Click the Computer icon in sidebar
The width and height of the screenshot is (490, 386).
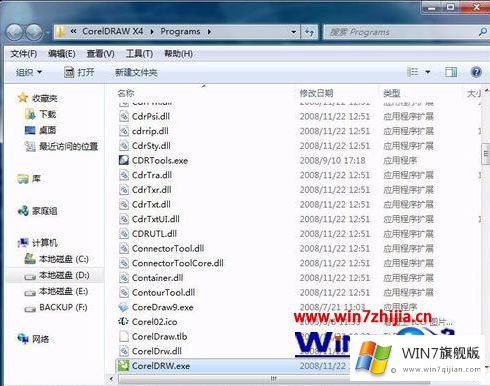(23, 243)
